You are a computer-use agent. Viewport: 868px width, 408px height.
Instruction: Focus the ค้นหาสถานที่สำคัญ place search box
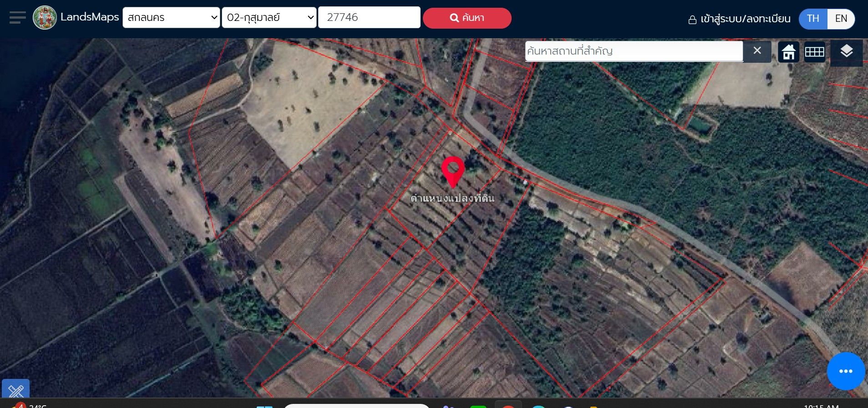(x=634, y=51)
